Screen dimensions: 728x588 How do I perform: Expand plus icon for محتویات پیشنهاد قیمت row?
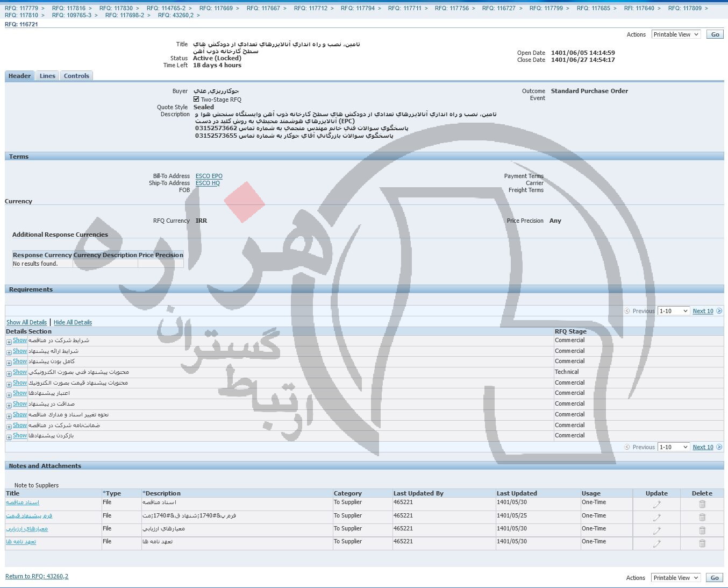9,384
